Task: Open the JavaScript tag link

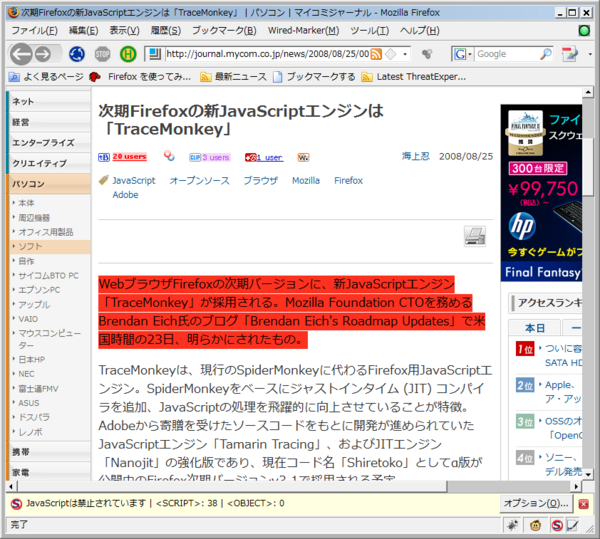Action: (x=134, y=181)
